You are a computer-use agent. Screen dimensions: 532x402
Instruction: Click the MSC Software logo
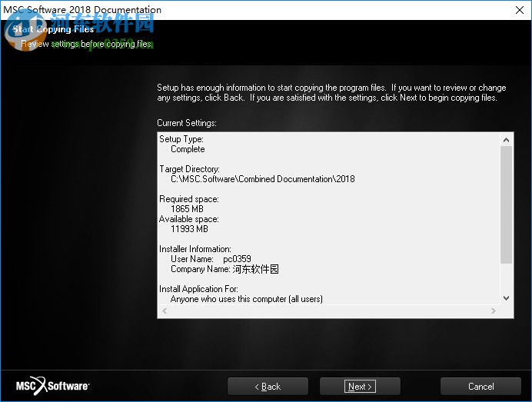[x=52, y=386]
